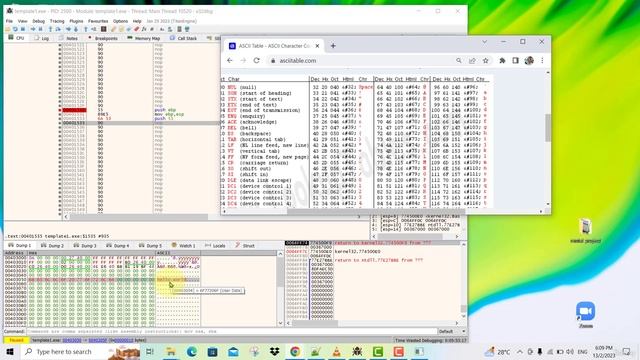This screenshot has width=640, height=360.
Task: Open the Chrome three-dot menu
Action: pos(542,60)
